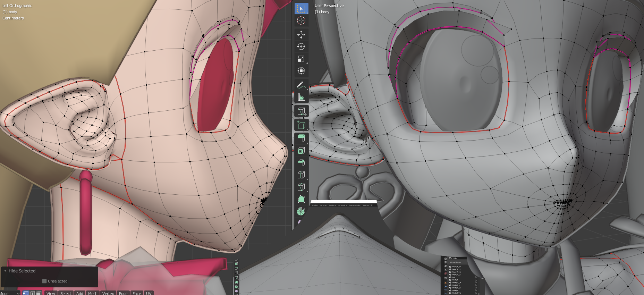Image resolution: width=644 pixels, height=295 pixels.
Task: Open Output properties printer tab
Action: coord(446,262)
